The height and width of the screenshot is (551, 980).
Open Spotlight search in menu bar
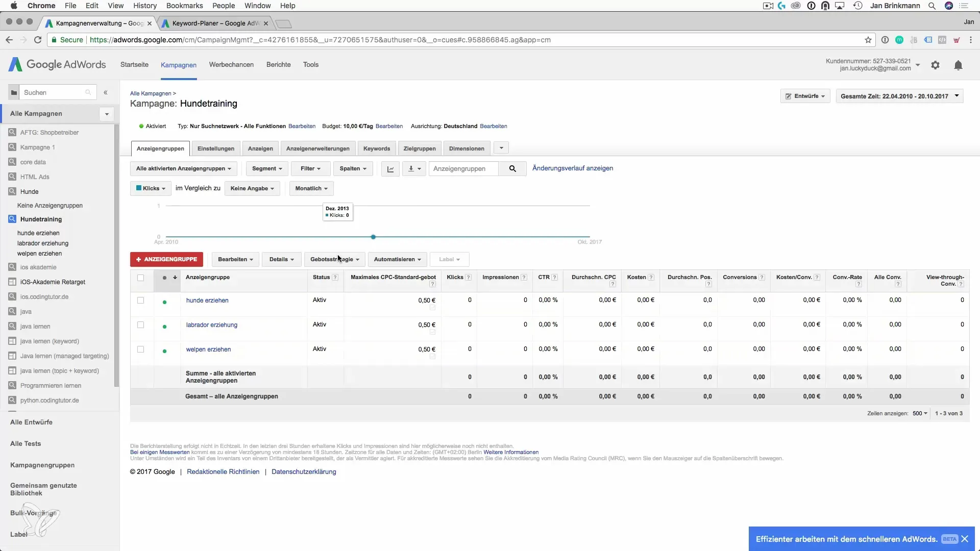pyautogui.click(x=932, y=6)
